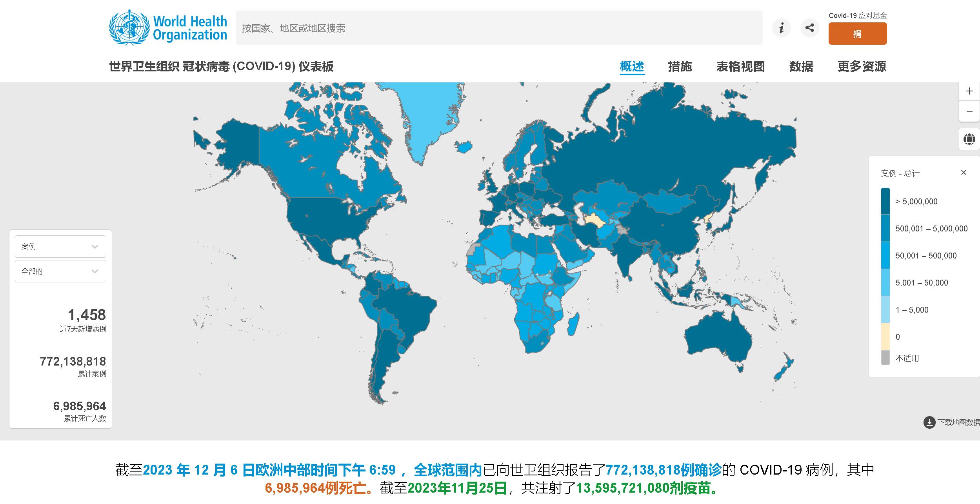Click the pale yellow 0 cases legend swatch
Screen dimensions: 980x504
point(885,337)
